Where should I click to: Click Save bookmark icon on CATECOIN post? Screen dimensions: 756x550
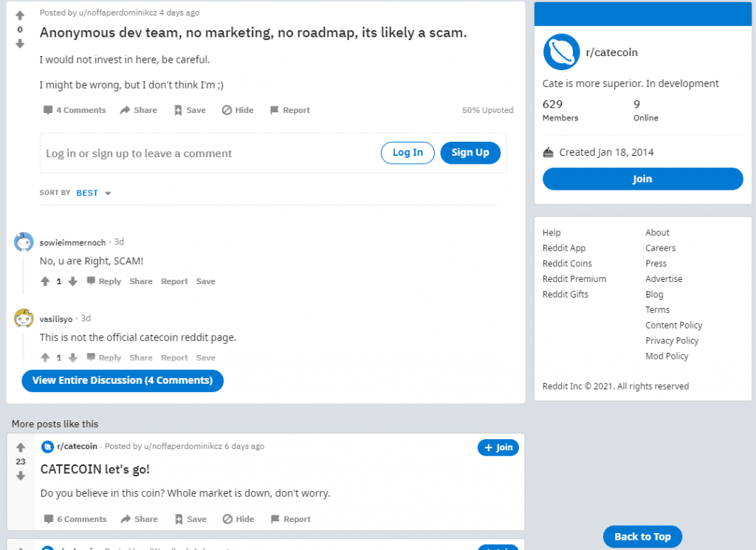(x=179, y=519)
